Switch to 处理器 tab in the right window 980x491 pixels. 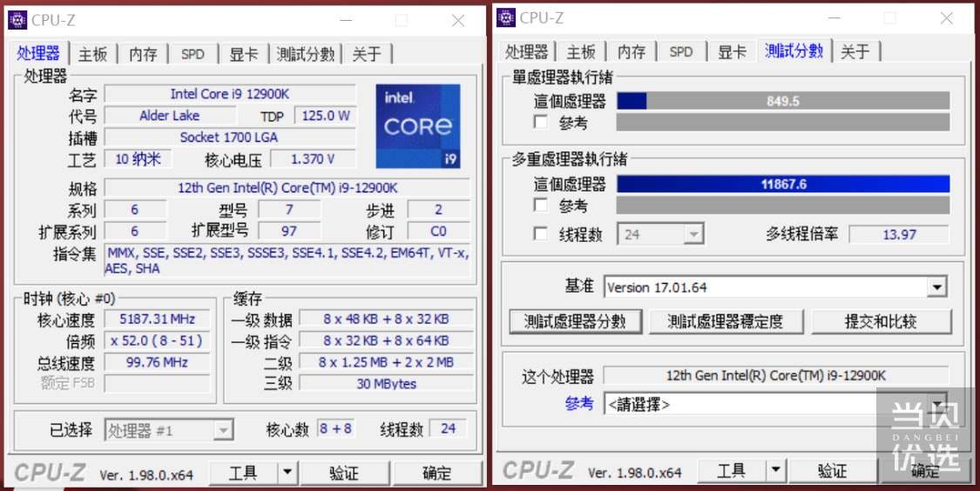526,52
